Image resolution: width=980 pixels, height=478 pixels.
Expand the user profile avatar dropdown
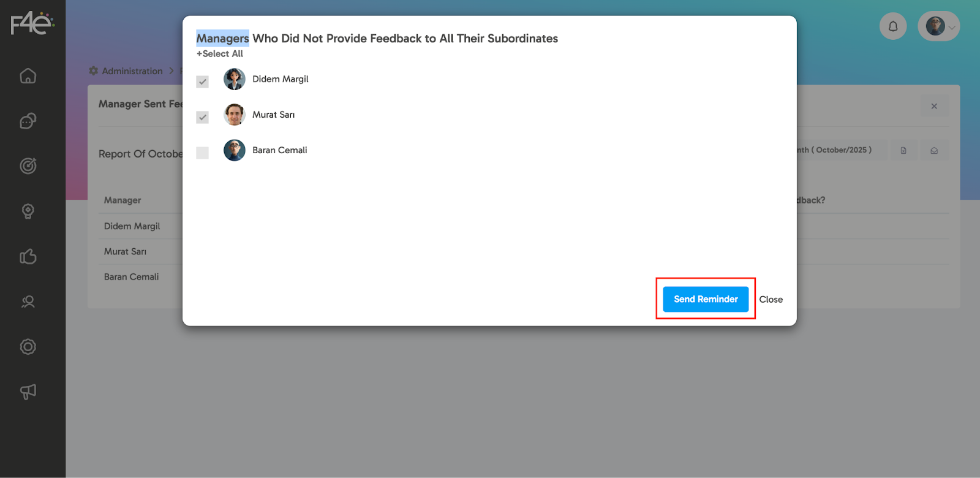pos(938,26)
